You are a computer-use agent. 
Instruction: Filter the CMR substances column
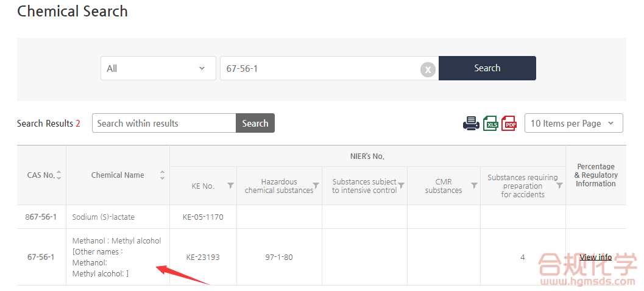pyautogui.click(x=474, y=186)
